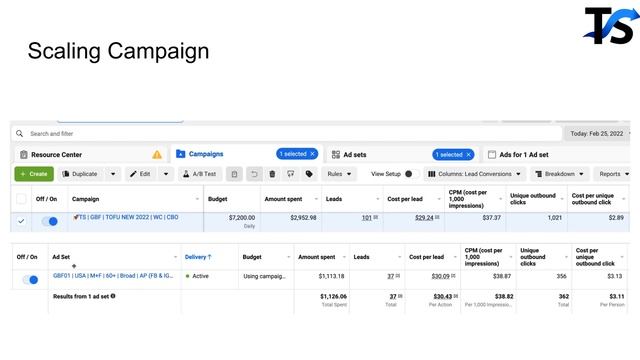Open the Rules dropdown
This screenshot has height=360, width=640.
click(339, 174)
